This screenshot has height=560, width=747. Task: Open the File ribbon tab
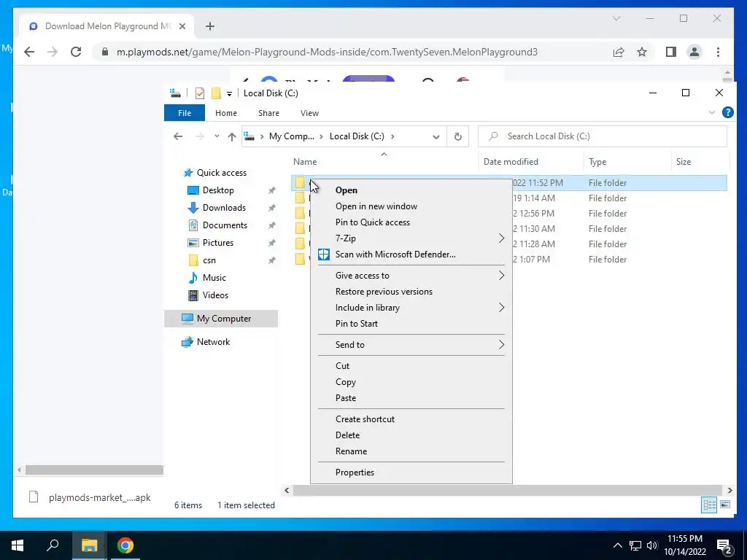pyautogui.click(x=185, y=113)
